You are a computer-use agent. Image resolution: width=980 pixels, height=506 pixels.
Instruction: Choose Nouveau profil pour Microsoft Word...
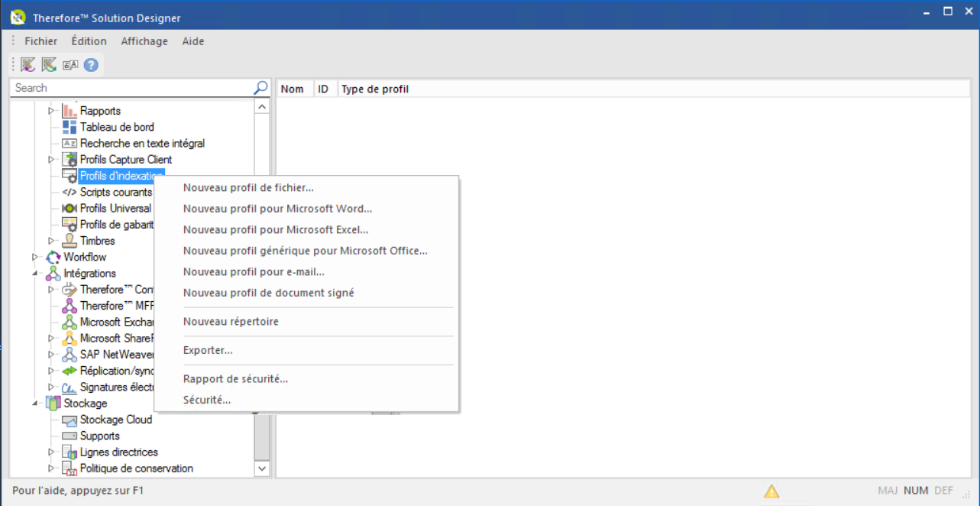pyautogui.click(x=306, y=209)
